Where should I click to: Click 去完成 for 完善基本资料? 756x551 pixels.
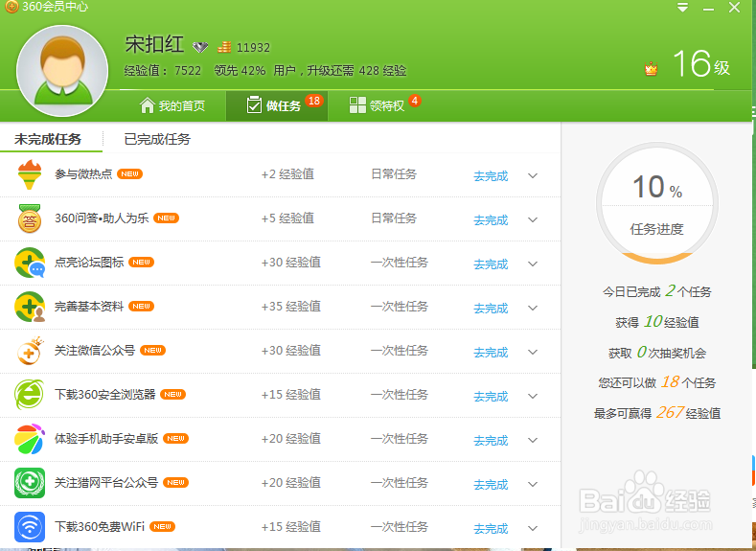(x=491, y=308)
